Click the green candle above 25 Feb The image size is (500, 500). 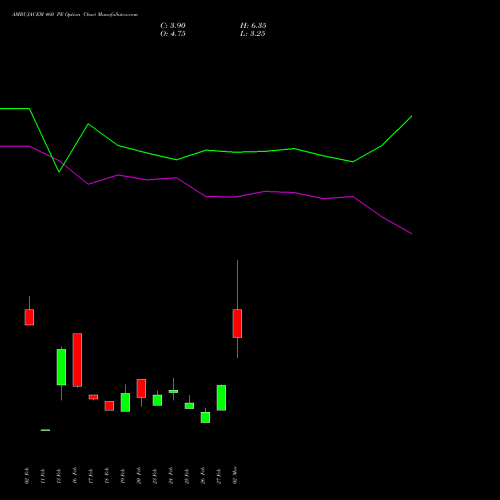[189, 406]
